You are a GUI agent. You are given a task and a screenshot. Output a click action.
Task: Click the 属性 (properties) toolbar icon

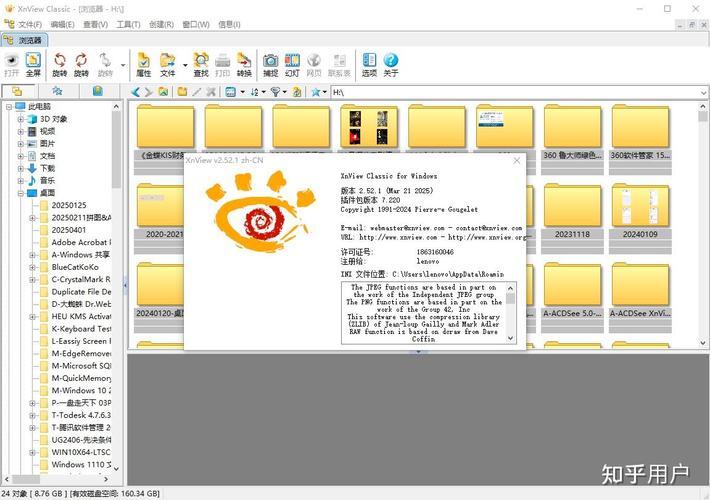click(143, 64)
